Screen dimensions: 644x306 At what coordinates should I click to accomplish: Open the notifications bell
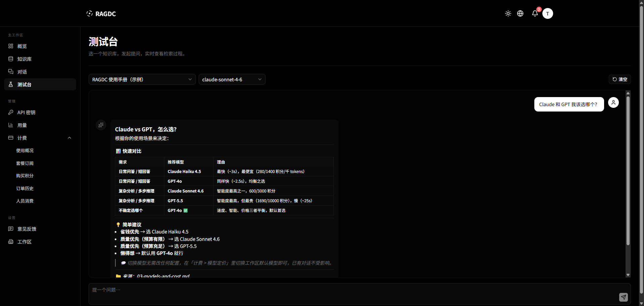[x=535, y=13]
